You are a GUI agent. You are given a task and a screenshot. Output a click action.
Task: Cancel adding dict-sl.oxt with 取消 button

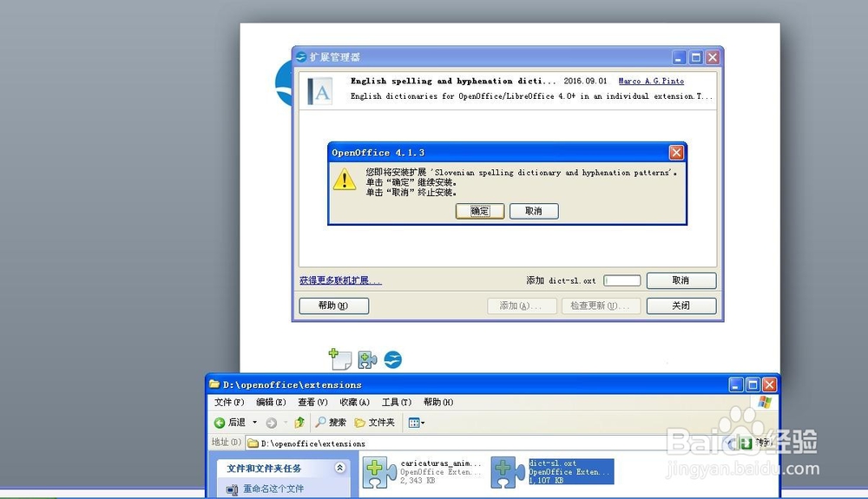click(x=681, y=280)
